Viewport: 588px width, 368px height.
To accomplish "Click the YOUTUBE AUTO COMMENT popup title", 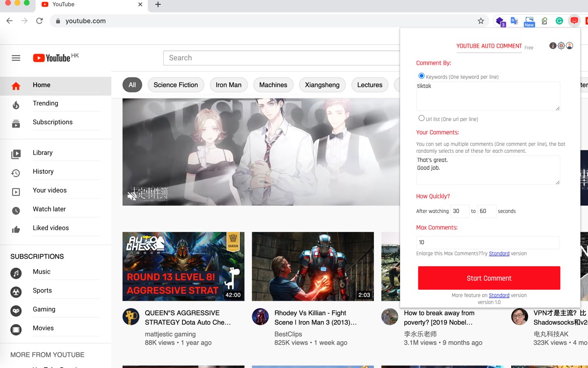I will [489, 46].
